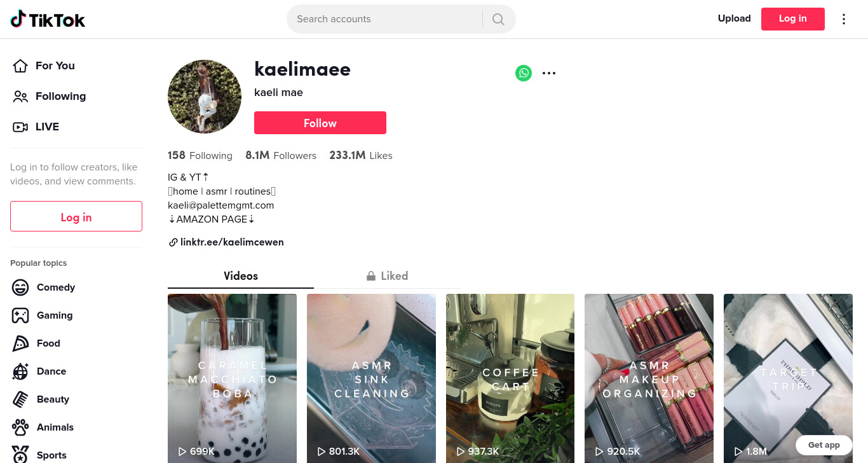Click the Get app button
This screenshot has height=463, width=868.
click(x=824, y=445)
